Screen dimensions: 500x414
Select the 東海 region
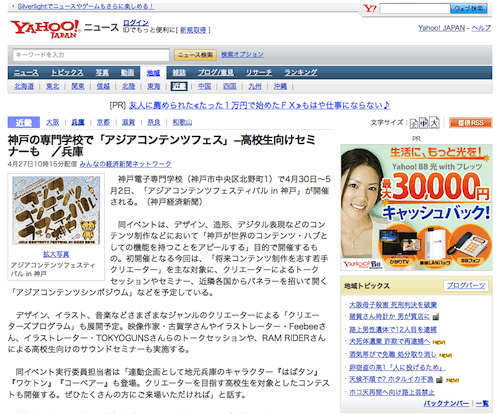(154, 86)
